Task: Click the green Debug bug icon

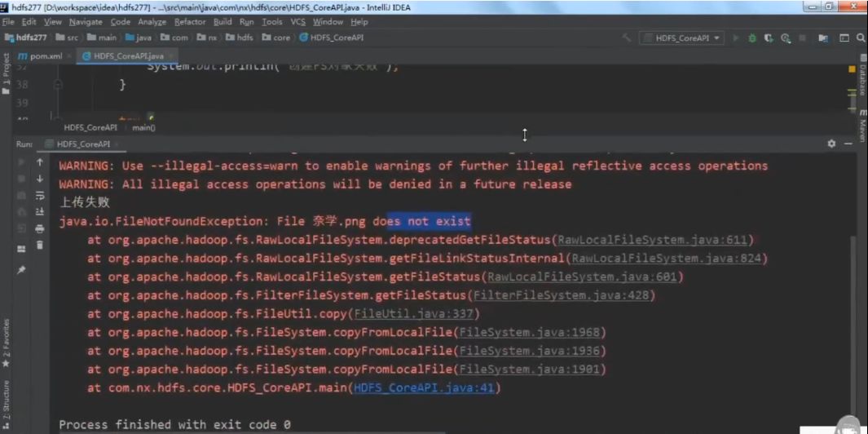Action: [x=751, y=38]
